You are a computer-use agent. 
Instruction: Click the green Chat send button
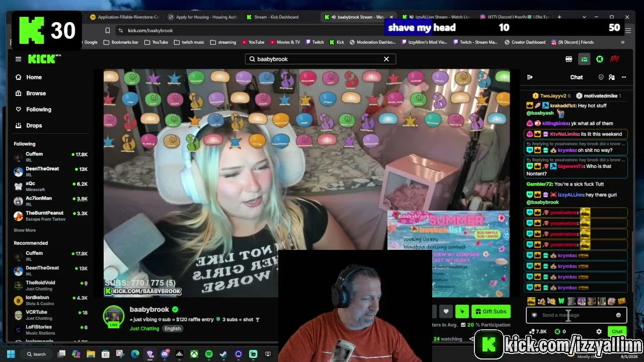617,332
